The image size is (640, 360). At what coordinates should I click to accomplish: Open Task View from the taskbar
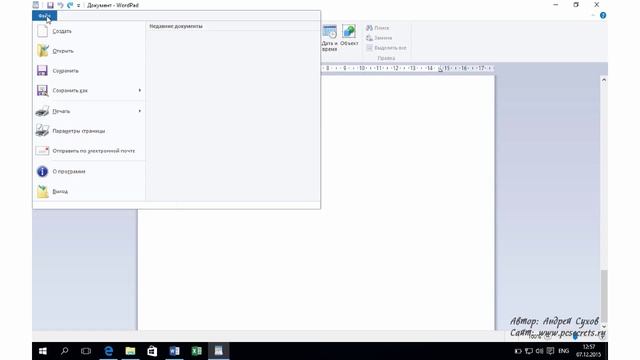(x=86, y=351)
